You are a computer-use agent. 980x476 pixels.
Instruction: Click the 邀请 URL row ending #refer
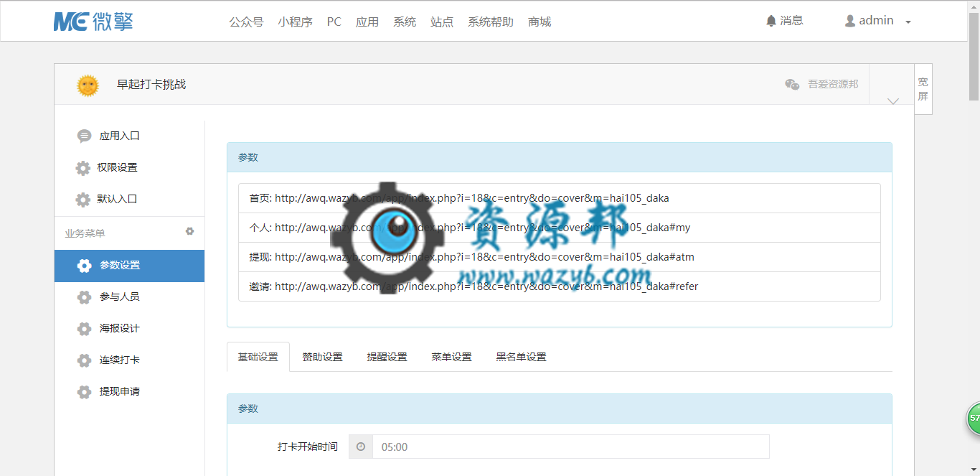tap(560, 286)
